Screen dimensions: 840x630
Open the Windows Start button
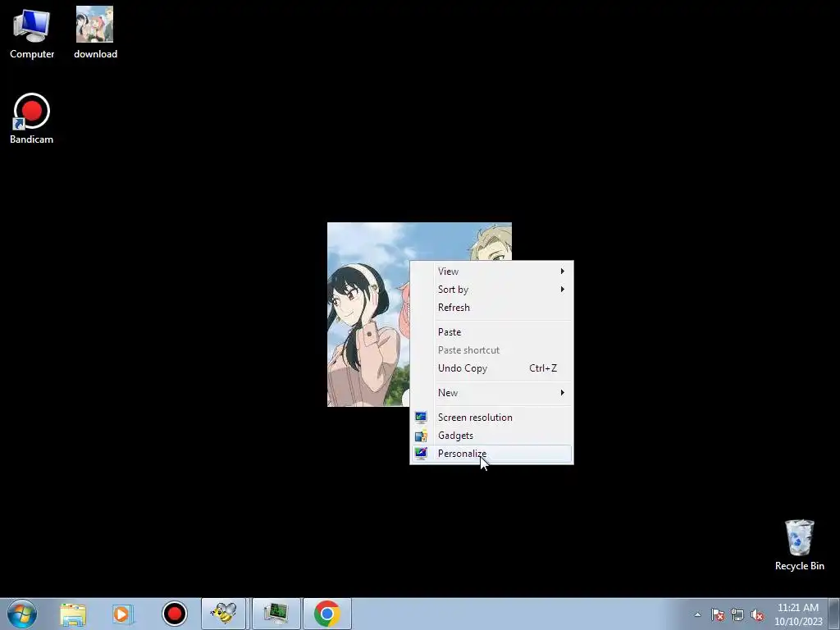point(22,614)
